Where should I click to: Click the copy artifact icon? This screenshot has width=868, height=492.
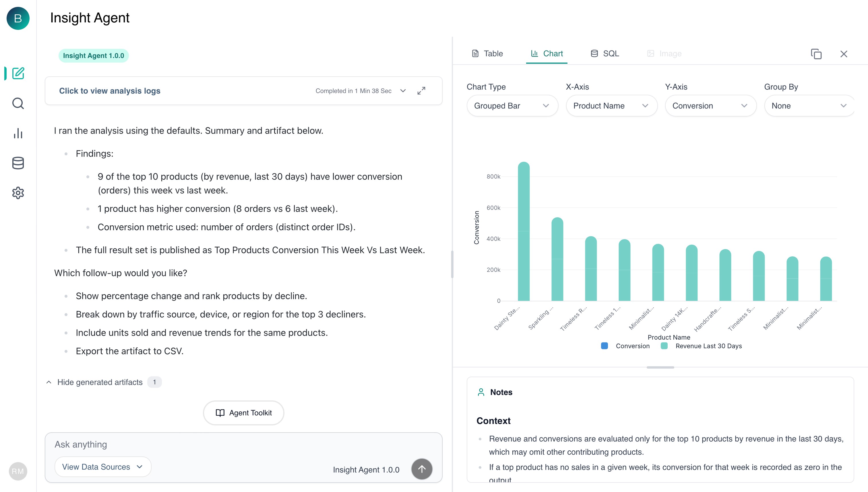tap(816, 54)
